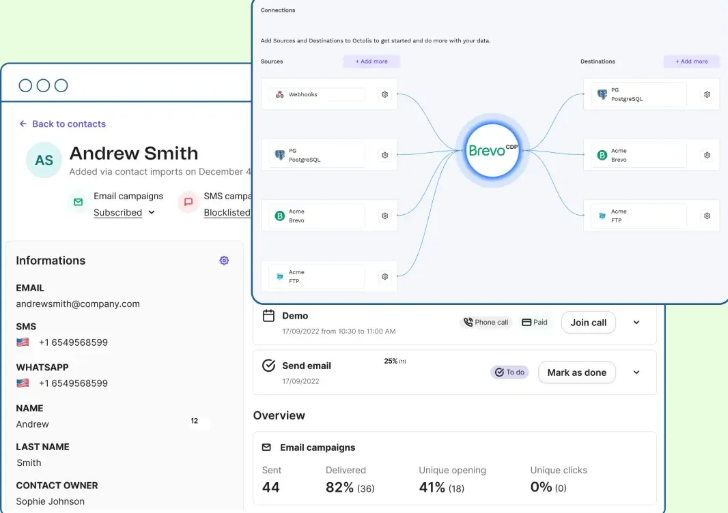Click the US flag next to WhatsApp number

[23, 383]
